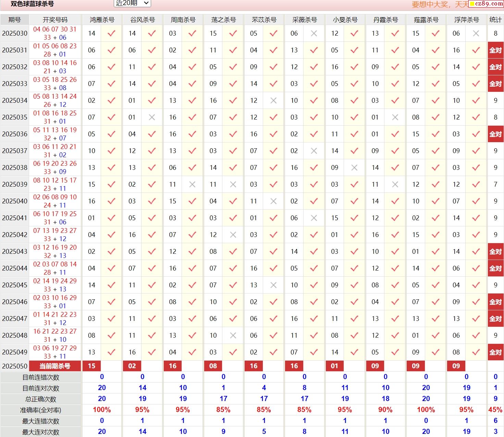
Task: Click current kill number 08 under 荡之杀号
Action: coord(213,366)
